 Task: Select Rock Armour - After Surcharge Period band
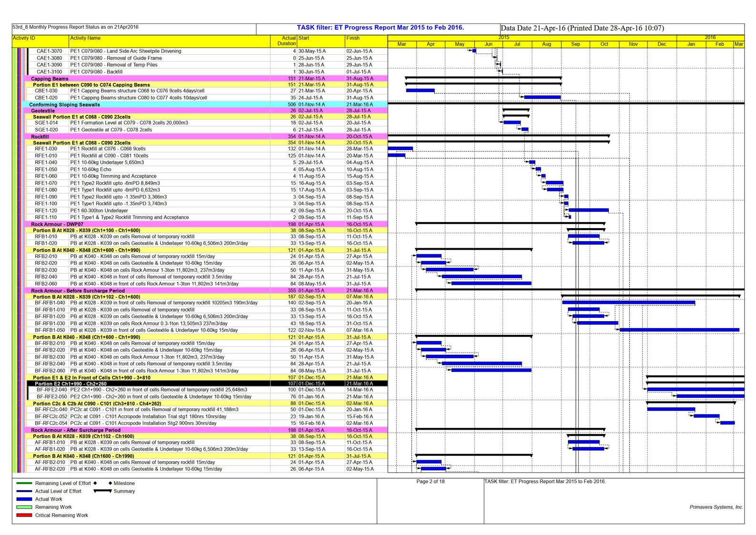pyautogui.click(x=206, y=430)
